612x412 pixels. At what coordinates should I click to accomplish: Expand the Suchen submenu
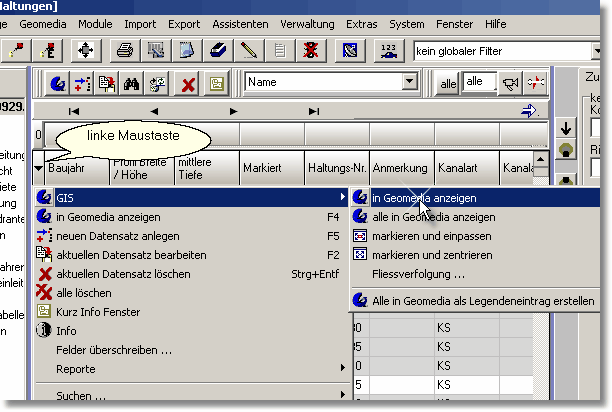point(342,394)
